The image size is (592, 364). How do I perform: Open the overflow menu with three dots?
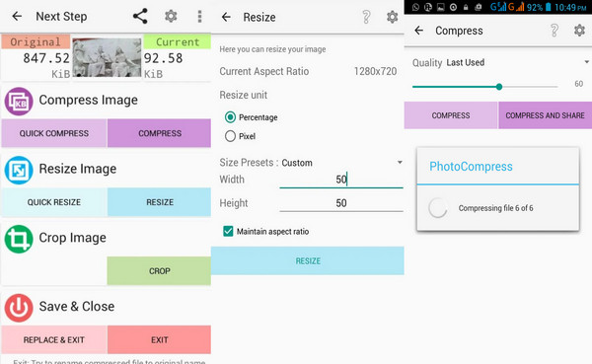point(199,16)
